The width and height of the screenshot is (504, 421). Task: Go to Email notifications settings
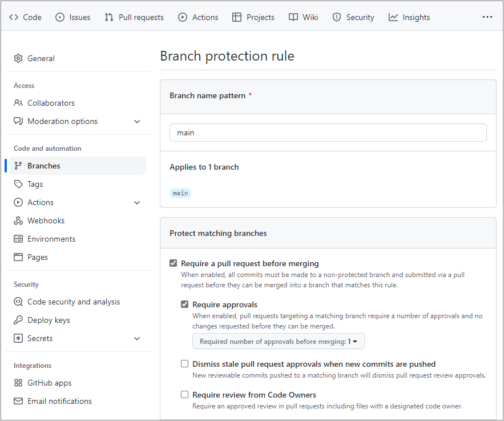pyautogui.click(x=59, y=401)
